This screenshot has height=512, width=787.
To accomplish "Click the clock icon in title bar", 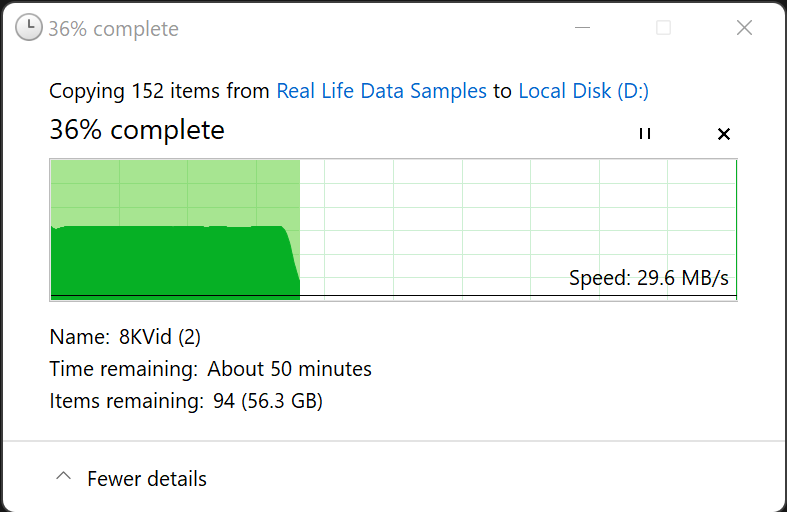I will (30, 28).
